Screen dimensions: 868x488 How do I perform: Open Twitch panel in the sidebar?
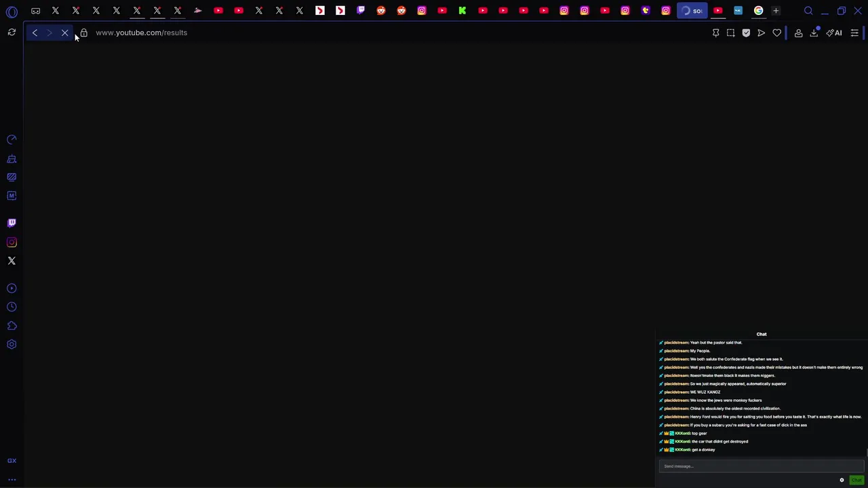point(12,223)
